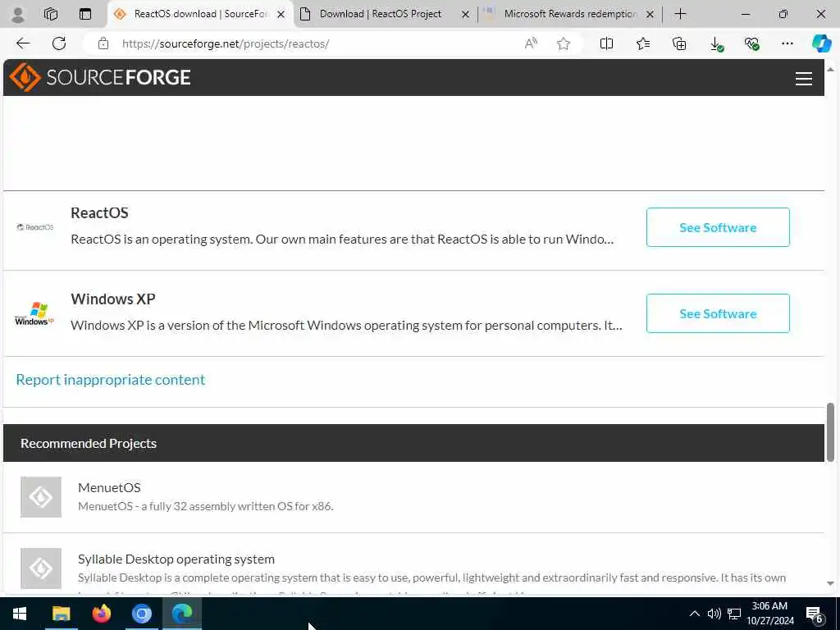Screen dimensions: 840x630
Task: Click the Syllable Desktop placeholder icon
Action: click(x=41, y=568)
